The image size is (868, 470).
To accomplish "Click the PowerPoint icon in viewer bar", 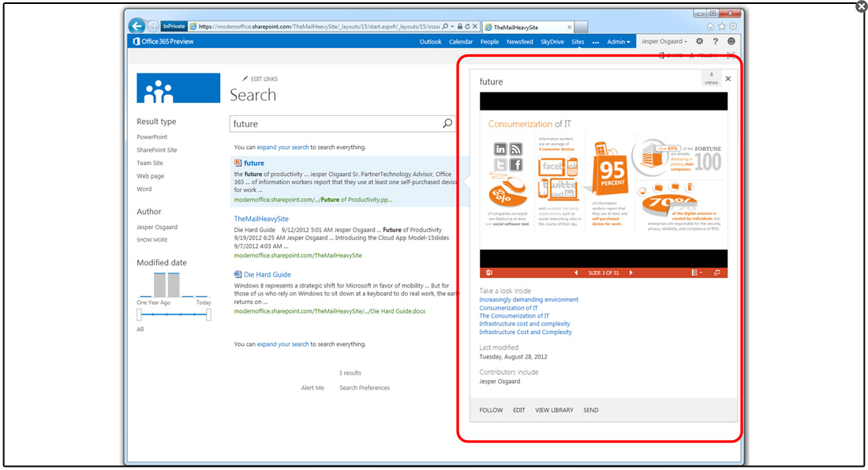I will [488, 273].
